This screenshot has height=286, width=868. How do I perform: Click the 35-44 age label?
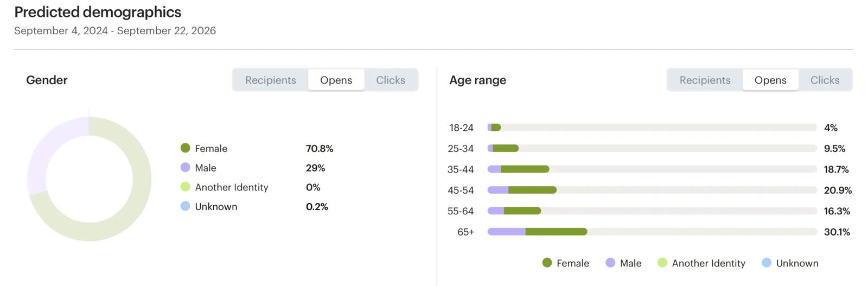tap(461, 169)
